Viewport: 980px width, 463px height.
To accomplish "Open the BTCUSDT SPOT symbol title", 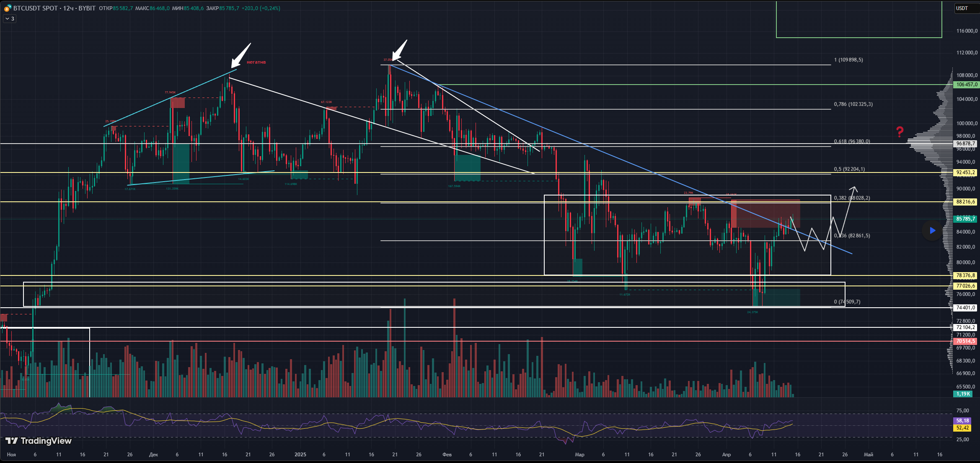I will tap(36, 8).
